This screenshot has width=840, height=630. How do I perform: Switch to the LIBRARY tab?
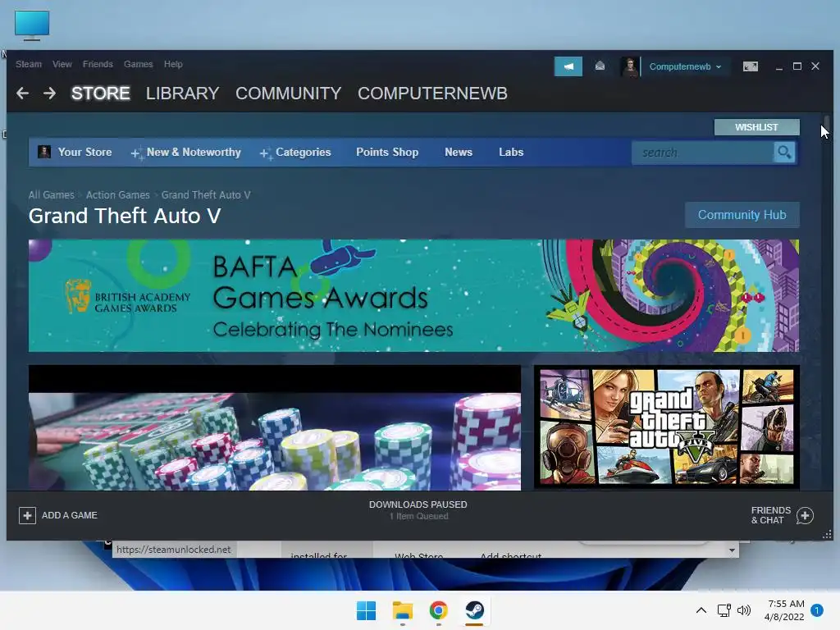[x=182, y=94]
